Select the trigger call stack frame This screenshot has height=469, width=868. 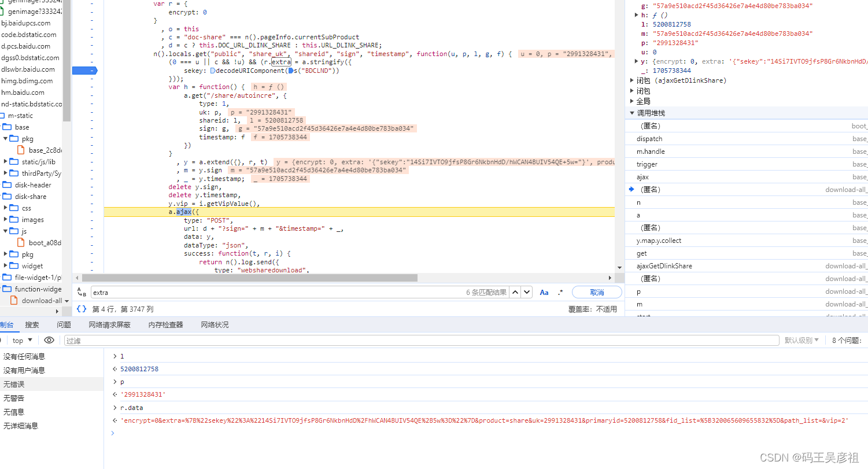click(x=747, y=164)
